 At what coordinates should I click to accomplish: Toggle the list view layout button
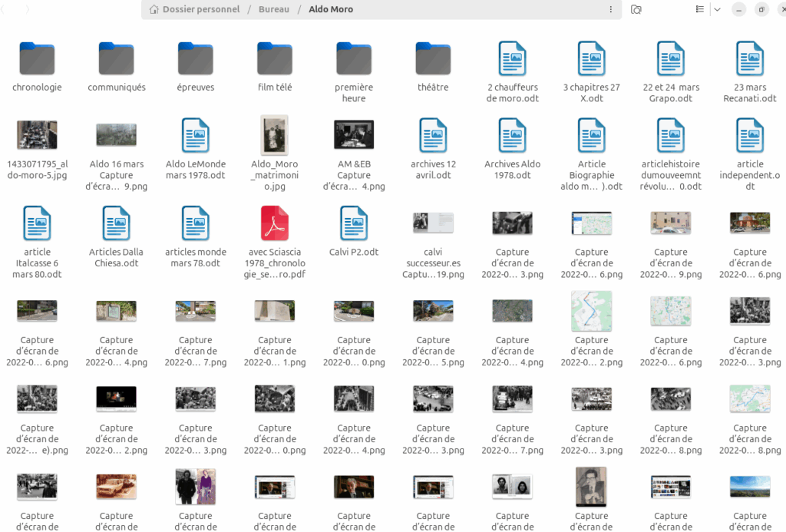[699, 9]
